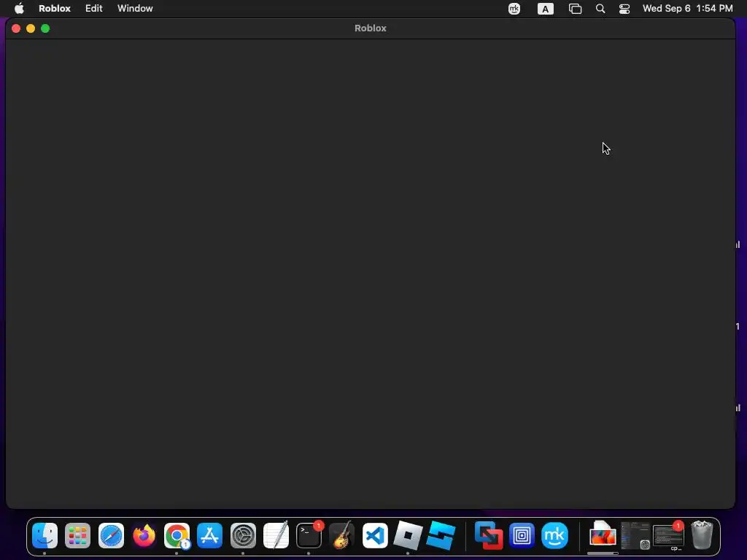Open the Roblox application menu
This screenshot has width=747, height=560.
pos(55,9)
